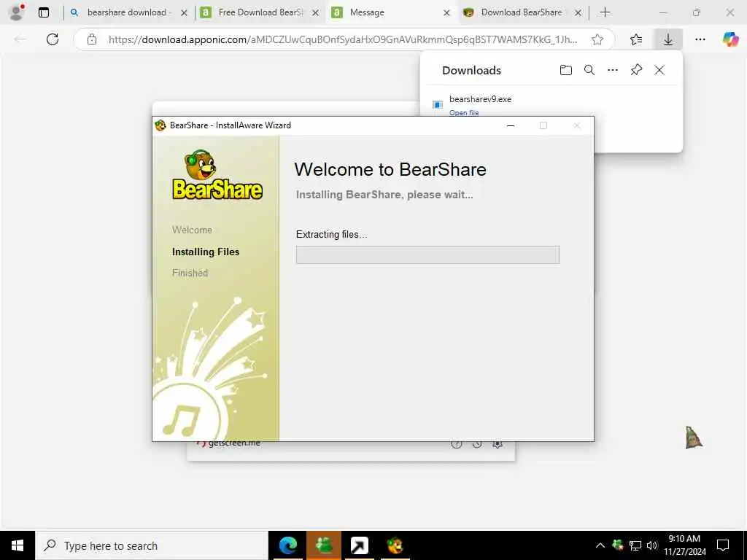Toggle the Downloads toolbar button
Image resolution: width=747 pixels, height=560 pixels.
[x=668, y=39]
